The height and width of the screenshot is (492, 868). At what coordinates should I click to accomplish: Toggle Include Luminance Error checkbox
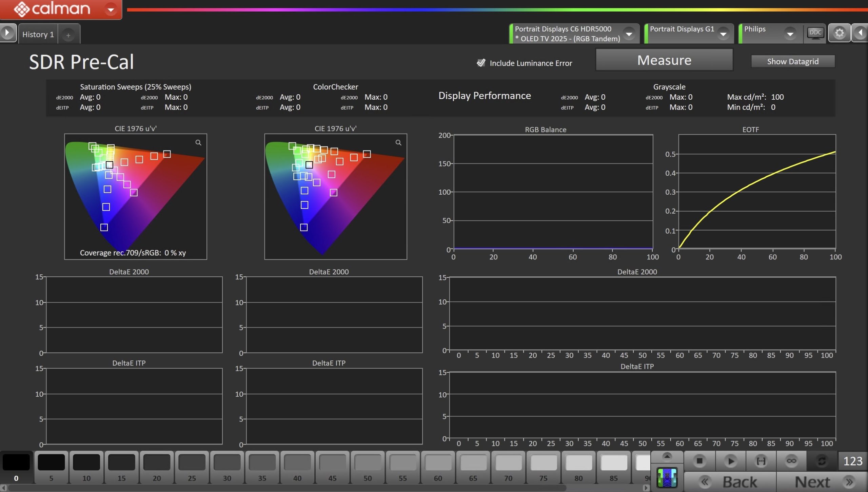click(481, 63)
